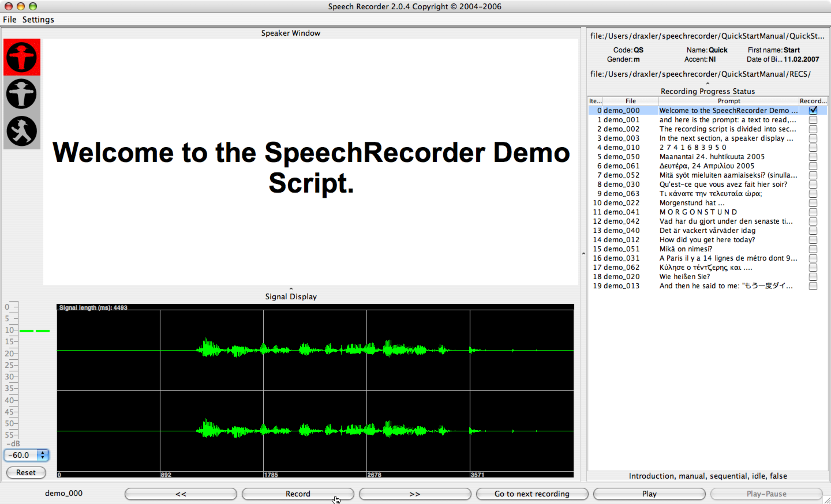Open the Settings menu

tap(38, 20)
